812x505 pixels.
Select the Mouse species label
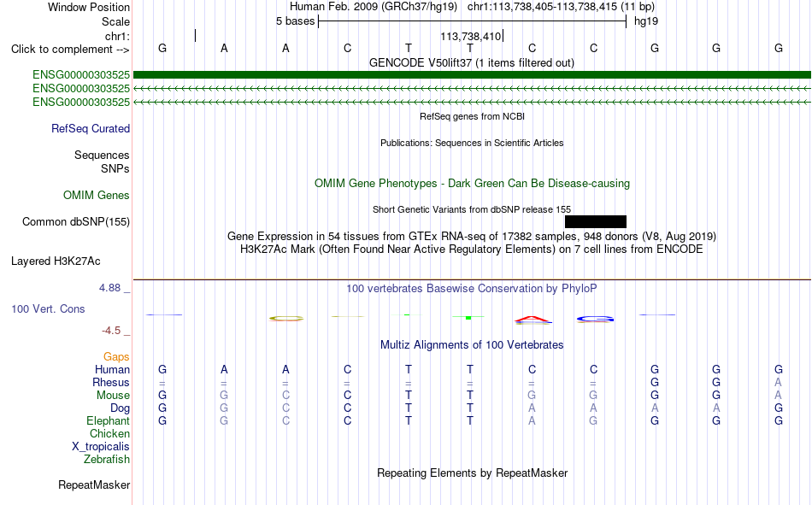(113, 395)
